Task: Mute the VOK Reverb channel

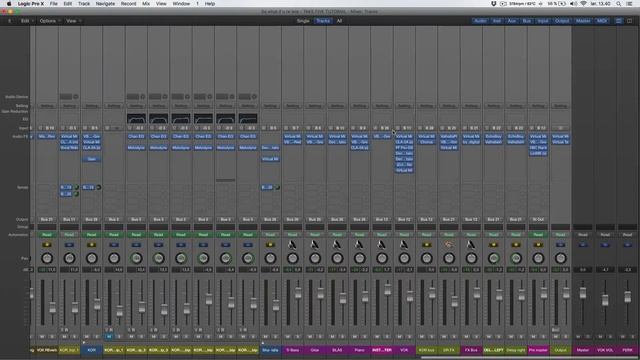Action: 42,337
